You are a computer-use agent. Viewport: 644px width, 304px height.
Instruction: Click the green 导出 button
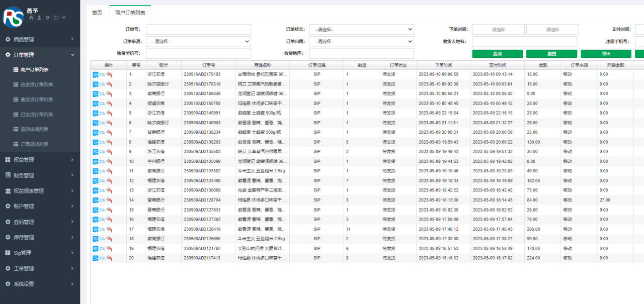pos(606,54)
